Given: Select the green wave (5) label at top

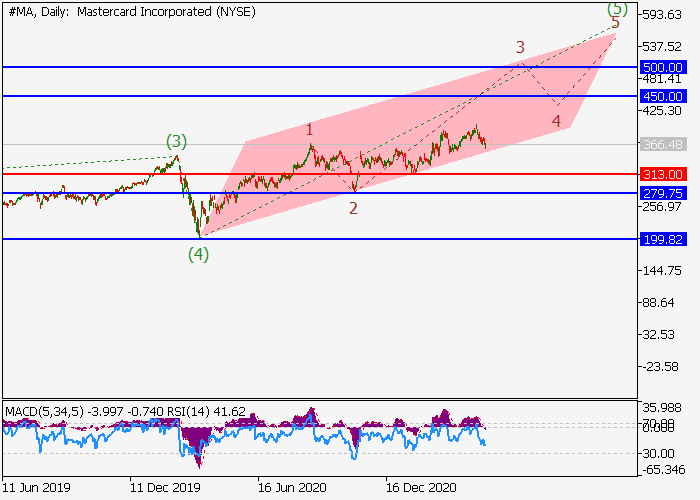Looking at the screenshot, I should [x=618, y=8].
